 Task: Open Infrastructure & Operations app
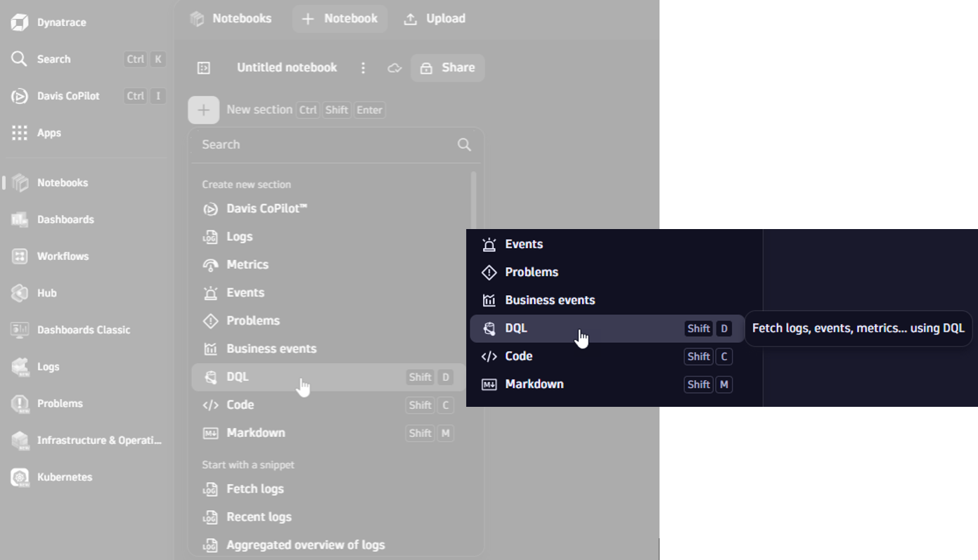(x=98, y=441)
